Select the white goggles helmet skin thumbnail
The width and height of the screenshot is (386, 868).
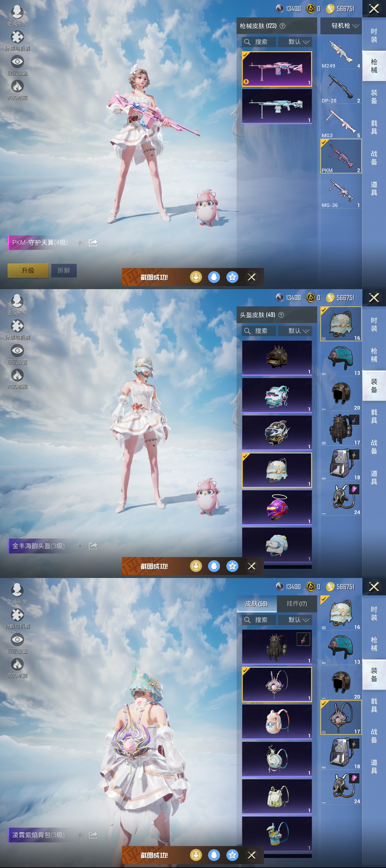click(x=277, y=545)
